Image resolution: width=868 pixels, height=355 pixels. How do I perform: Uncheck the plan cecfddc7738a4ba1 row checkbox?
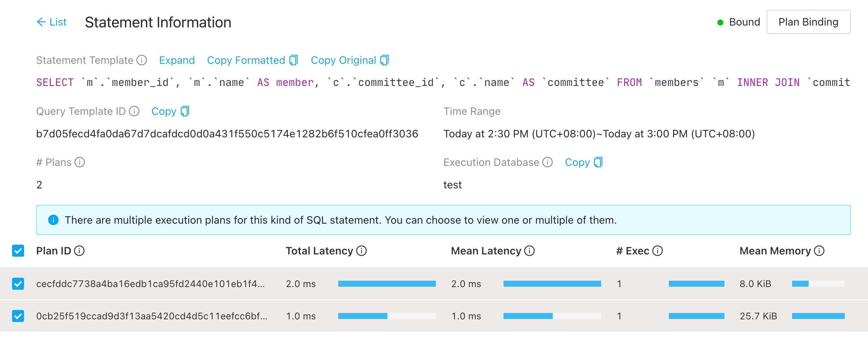coord(18,284)
